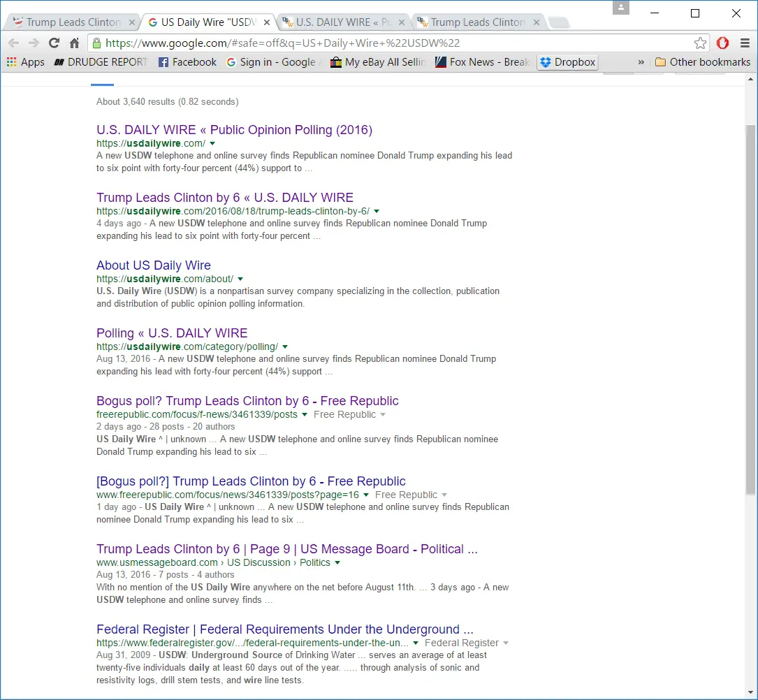Click the page vertical scrollbar
The image size is (758, 700).
[x=750, y=307]
